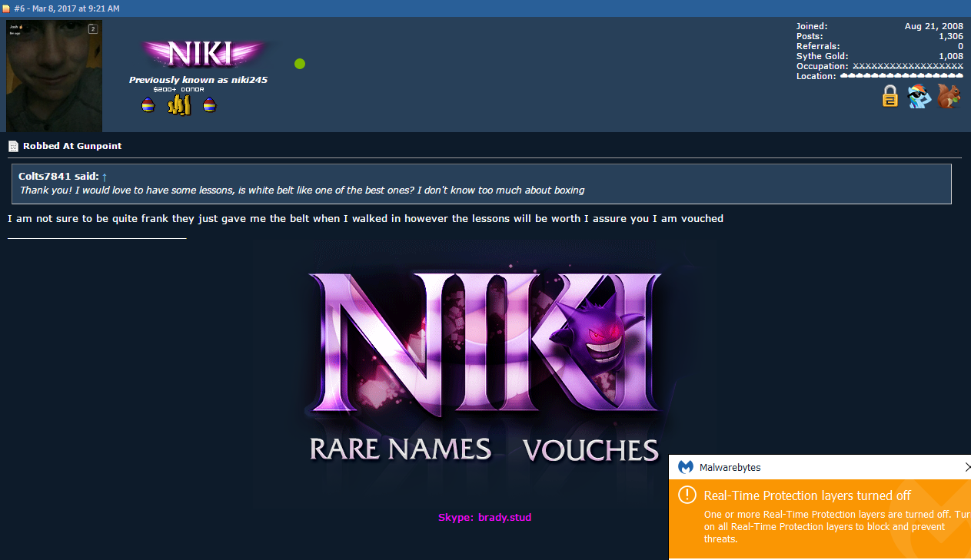Open the #6 post permalink
971x560 pixels.
coord(20,8)
